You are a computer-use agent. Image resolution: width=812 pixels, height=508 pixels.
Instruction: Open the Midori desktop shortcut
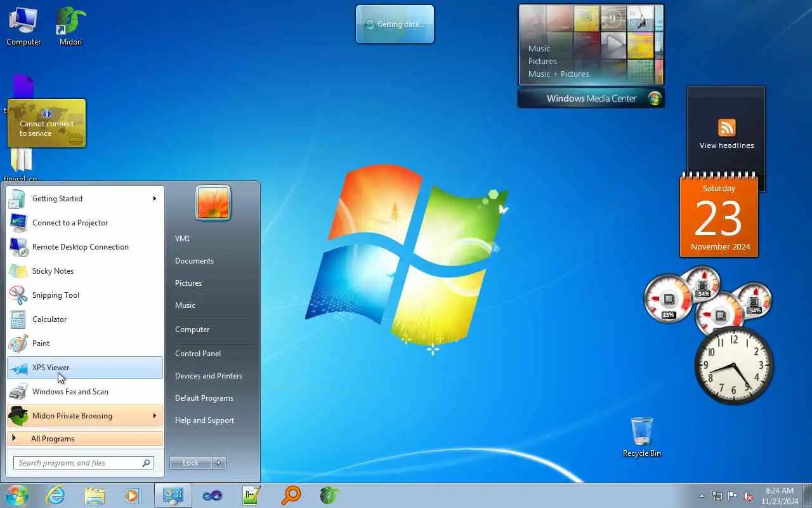(x=70, y=26)
